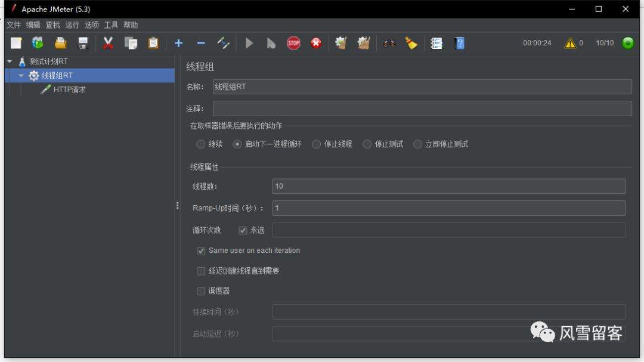Open help with the question mark icon
The width and height of the screenshot is (644, 362).
click(459, 43)
